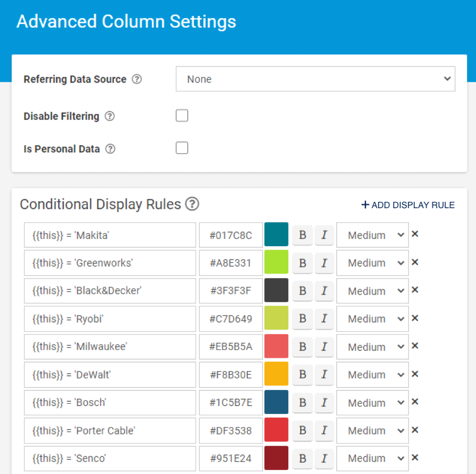
Task: Toggle bold for the Senco rule
Action: point(303,458)
